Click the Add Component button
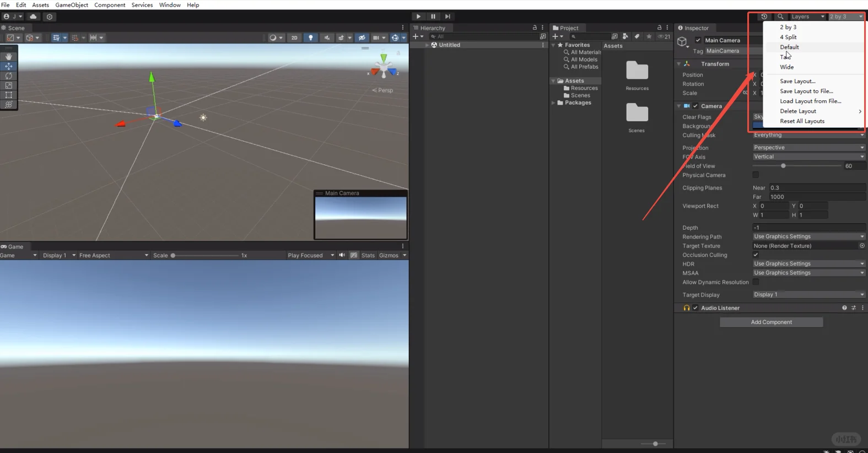The width and height of the screenshot is (868, 453). (771, 322)
